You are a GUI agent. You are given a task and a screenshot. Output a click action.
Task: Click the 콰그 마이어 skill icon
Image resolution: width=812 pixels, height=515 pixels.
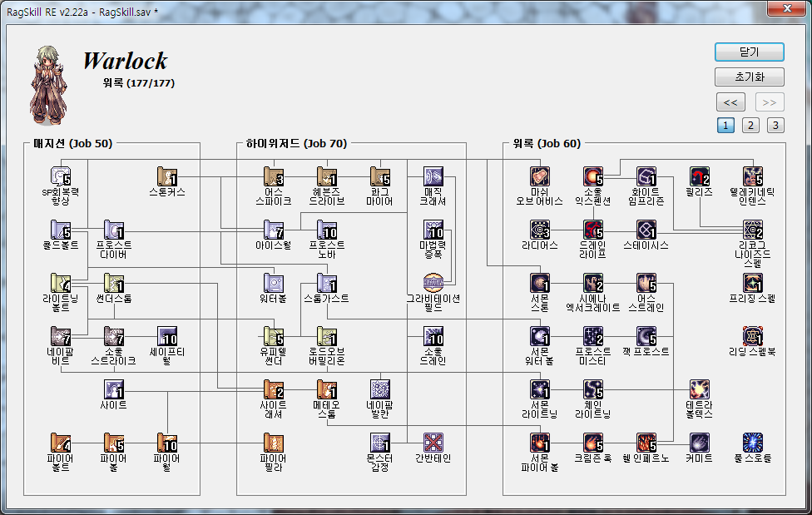click(380, 176)
